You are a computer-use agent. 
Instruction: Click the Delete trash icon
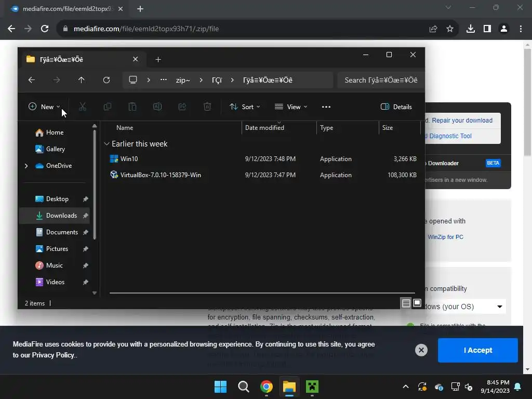207,107
